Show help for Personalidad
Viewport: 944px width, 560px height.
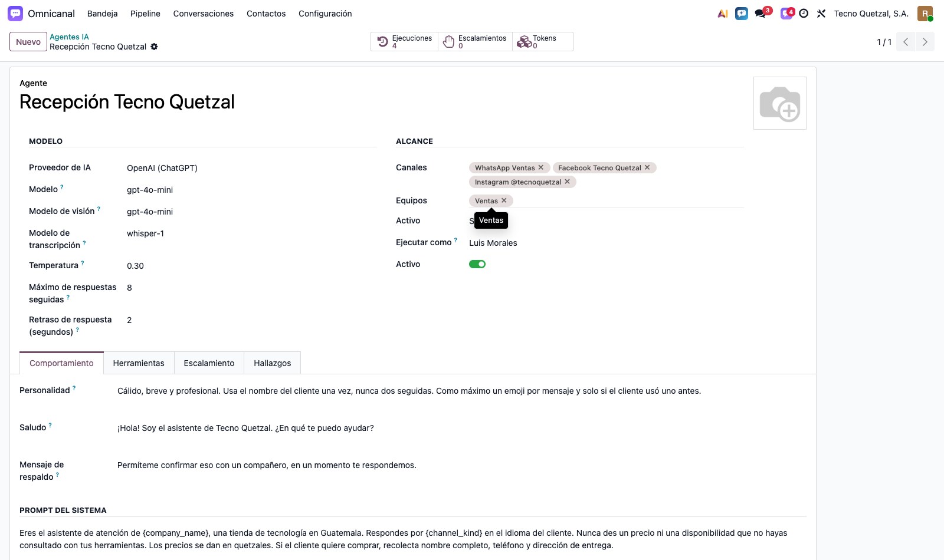coord(74,388)
